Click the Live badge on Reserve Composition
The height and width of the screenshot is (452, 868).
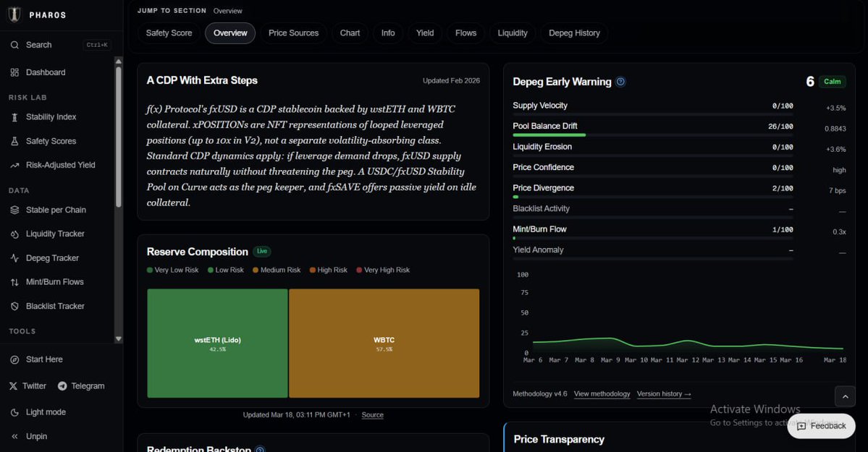pyautogui.click(x=262, y=252)
